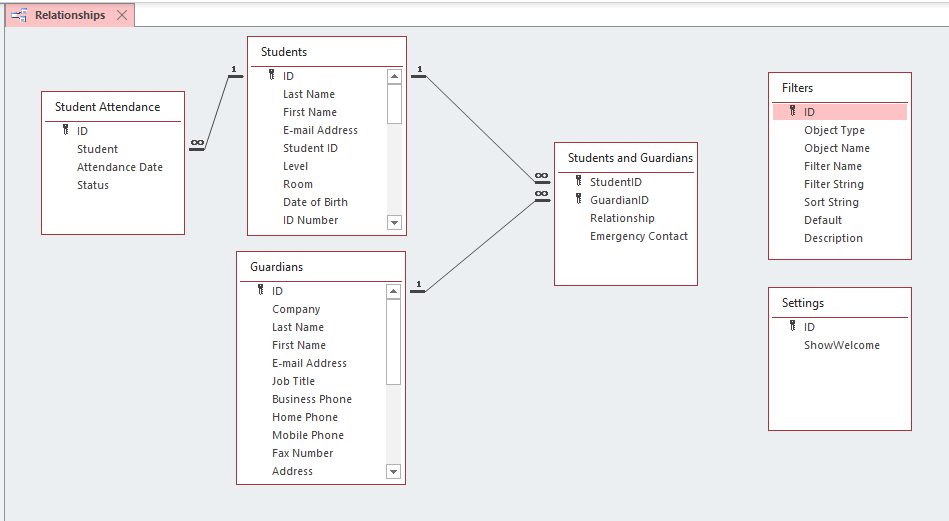Click the Settings table title
949x521 pixels.
point(803,303)
